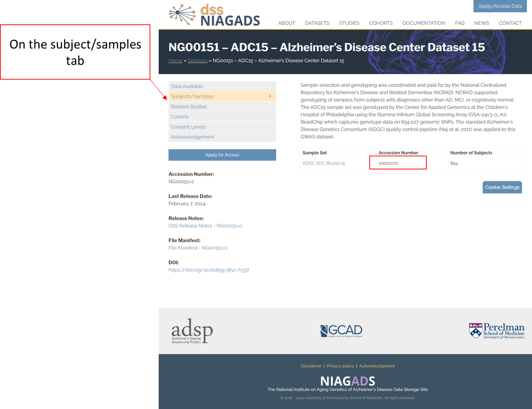532x409 pixels.
Task: Download the File Manifest NG00151.v1
Action: point(198,248)
